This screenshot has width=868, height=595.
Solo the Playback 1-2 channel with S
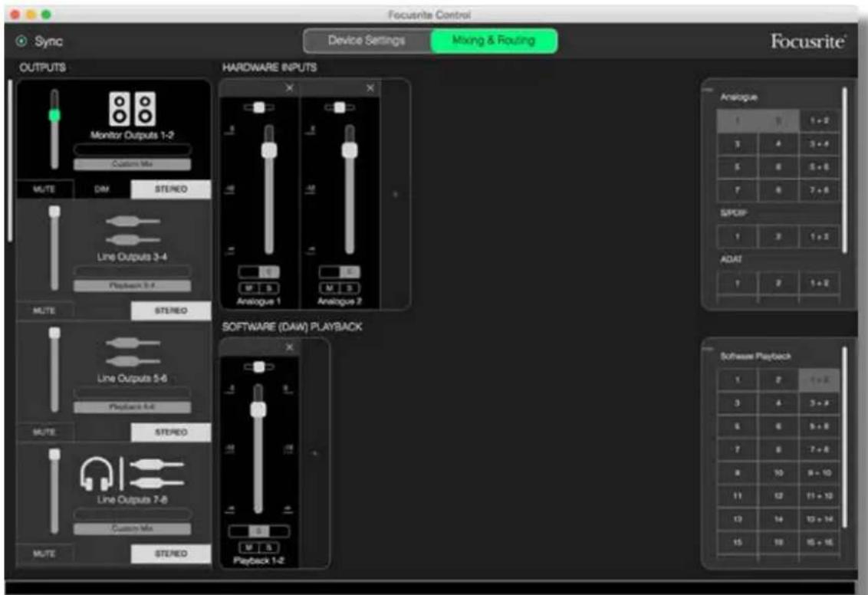269,547
